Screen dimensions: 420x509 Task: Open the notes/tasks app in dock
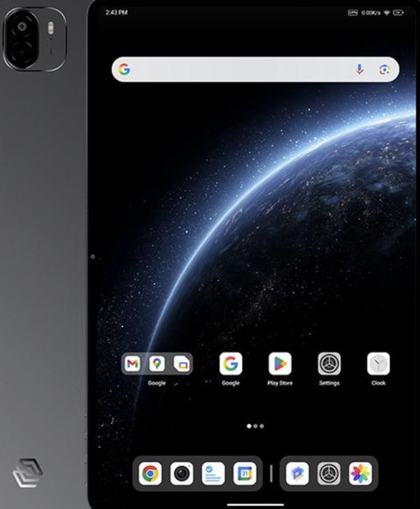213,473
